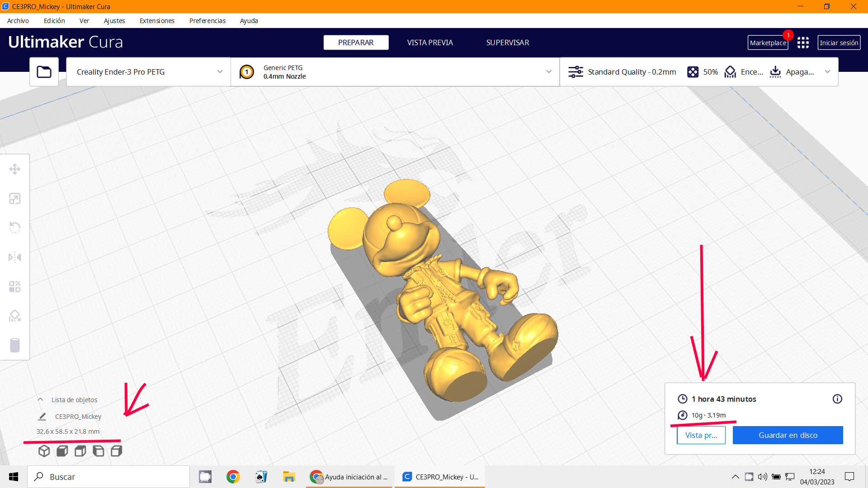Open Per Model Settings tool
Viewport: 868px width, 488px height.
click(15, 286)
